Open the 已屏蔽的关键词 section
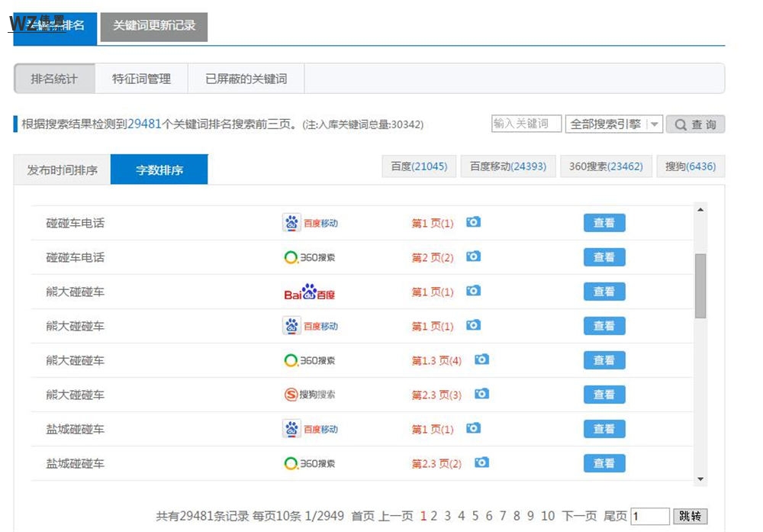763x532 pixels. point(245,78)
